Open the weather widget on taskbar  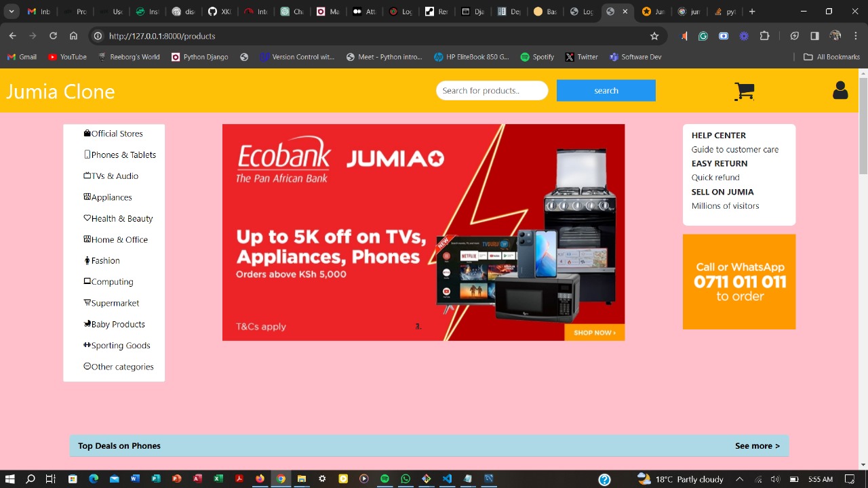(x=680, y=479)
